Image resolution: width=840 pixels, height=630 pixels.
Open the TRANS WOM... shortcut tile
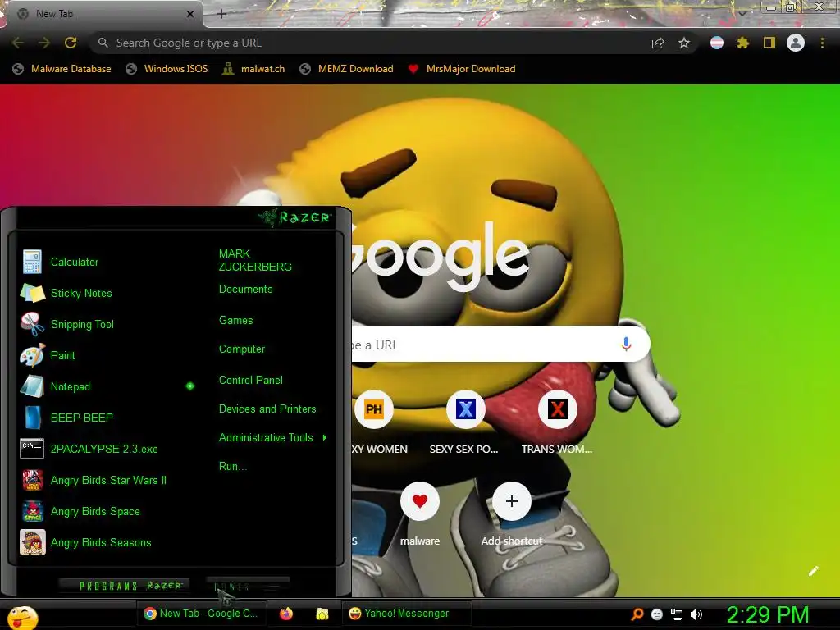pyautogui.click(x=557, y=410)
